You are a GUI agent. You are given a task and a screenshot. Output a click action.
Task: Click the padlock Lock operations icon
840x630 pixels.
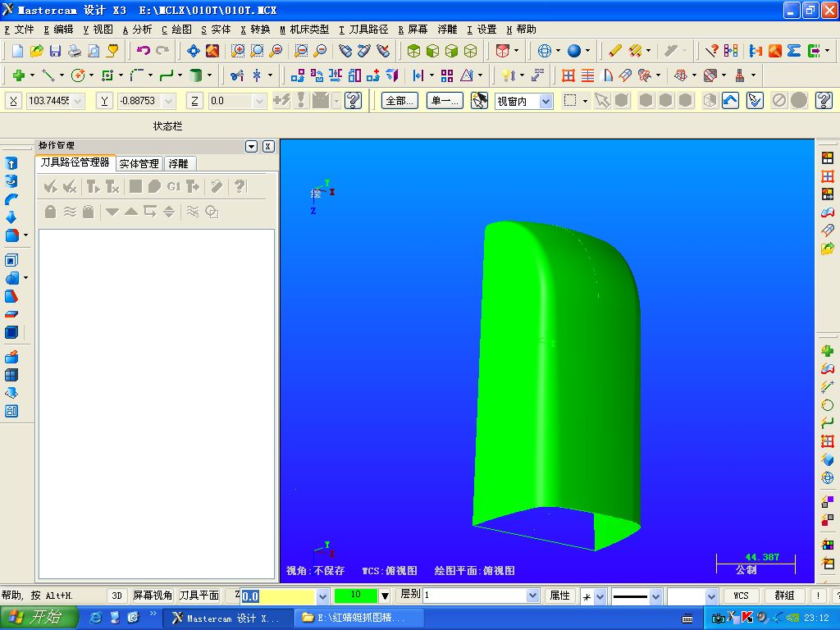50,212
